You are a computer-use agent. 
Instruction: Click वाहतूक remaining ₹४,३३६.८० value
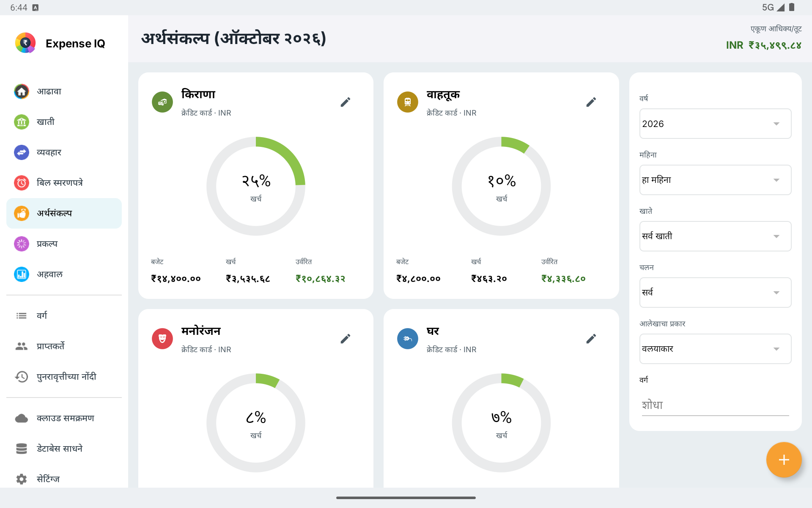point(563,279)
